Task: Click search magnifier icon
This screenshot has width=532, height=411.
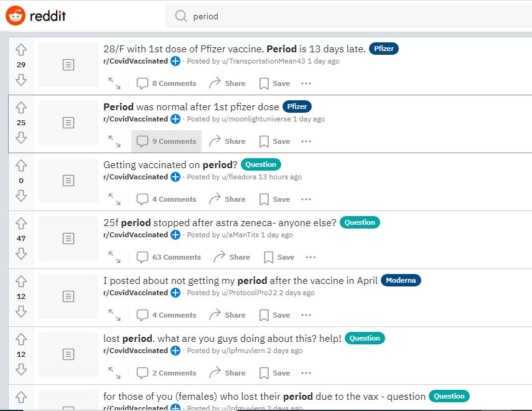Action: 182,17
